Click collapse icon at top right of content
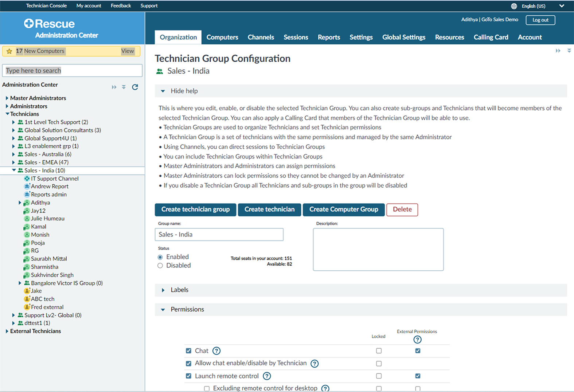Image resolution: width=574 pixels, height=392 pixels. pyautogui.click(x=569, y=51)
